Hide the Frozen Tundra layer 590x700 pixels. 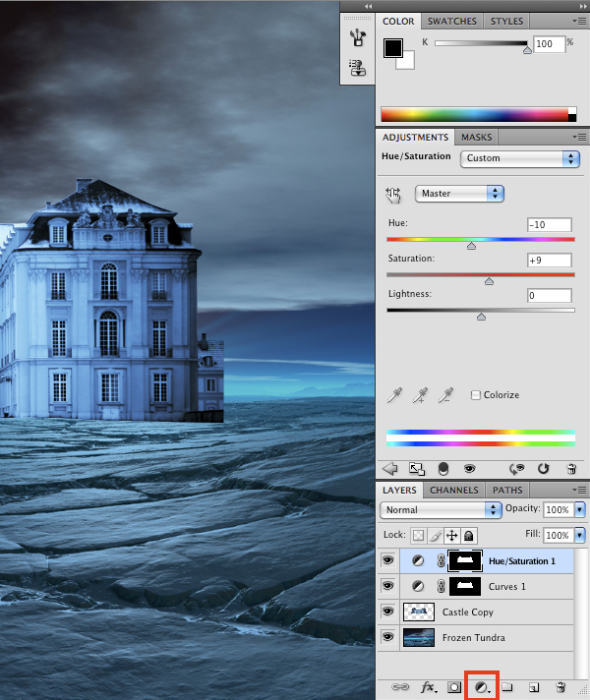click(388, 637)
